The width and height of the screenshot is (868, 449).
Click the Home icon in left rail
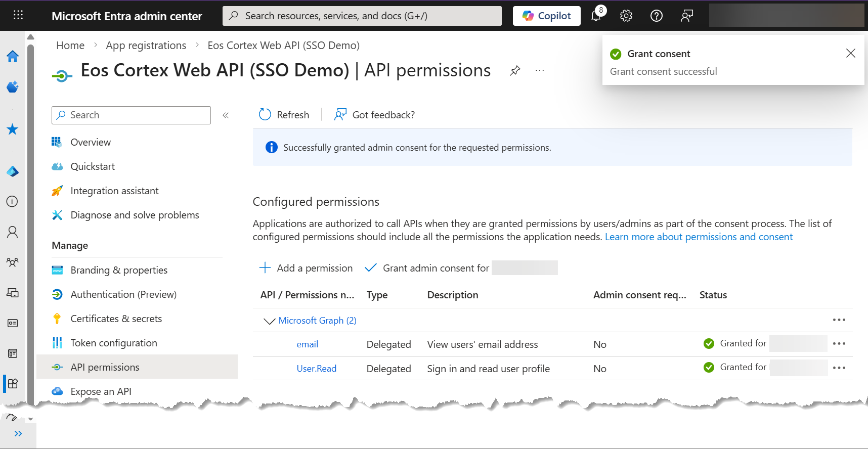[x=13, y=56]
